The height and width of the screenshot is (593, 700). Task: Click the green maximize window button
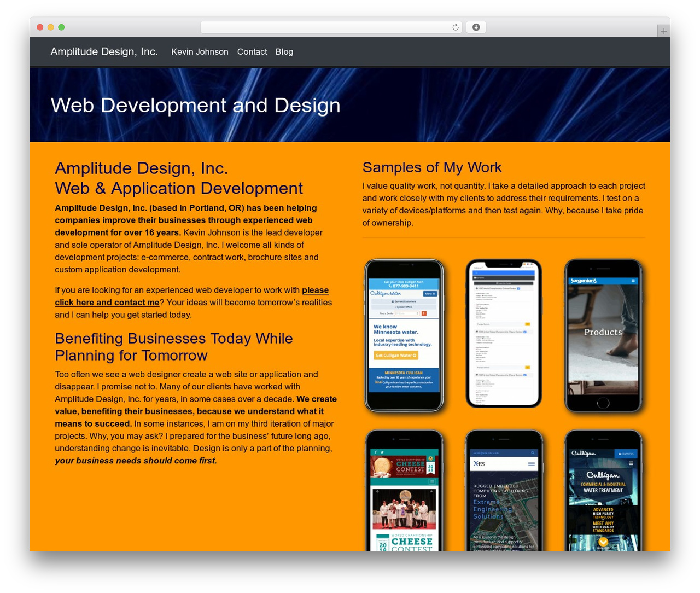[61, 27]
